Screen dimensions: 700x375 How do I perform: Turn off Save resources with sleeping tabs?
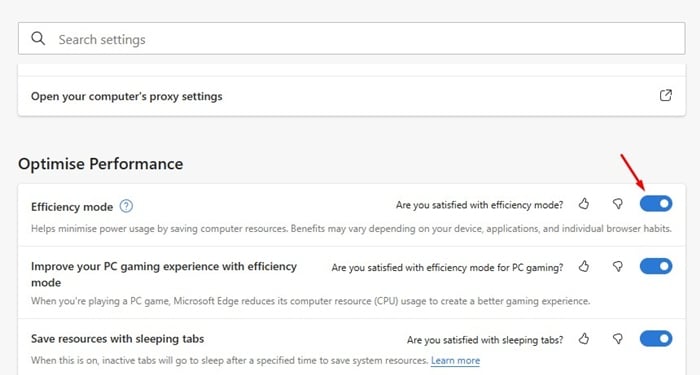coord(656,338)
